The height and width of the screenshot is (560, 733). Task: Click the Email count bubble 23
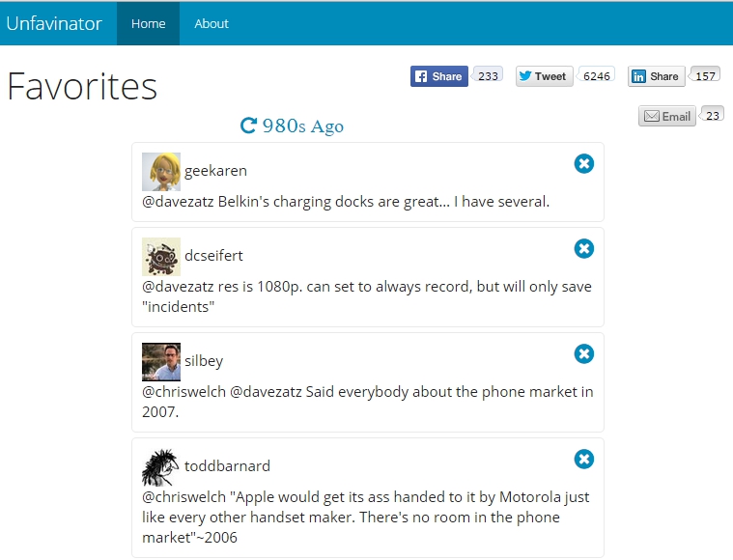pyautogui.click(x=712, y=116)
